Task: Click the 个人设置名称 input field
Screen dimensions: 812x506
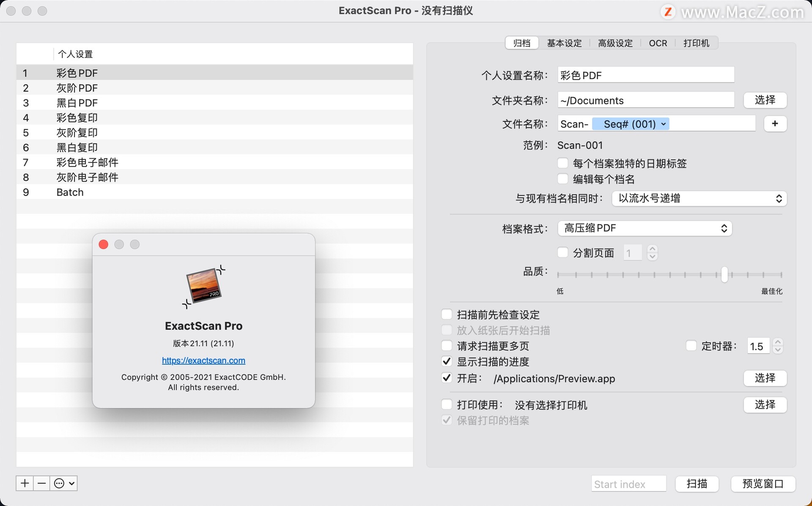Action: coord(646,75)
